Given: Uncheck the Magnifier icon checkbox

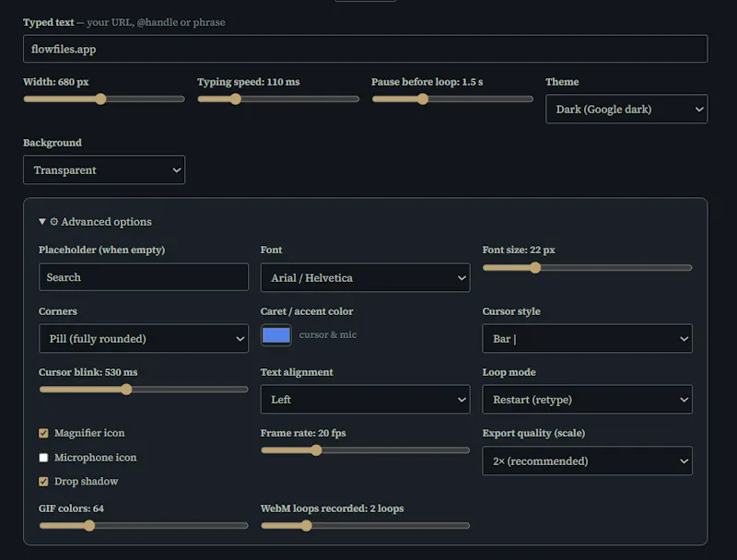Looking at the screenshot, I should 43,433.
